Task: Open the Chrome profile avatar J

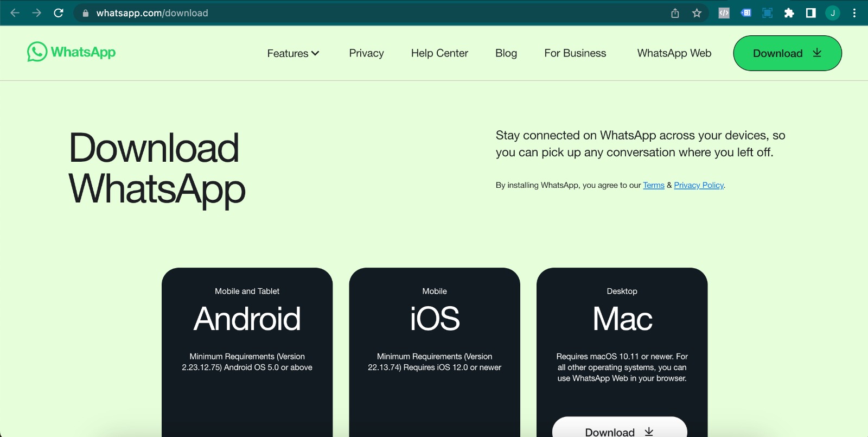Action: [833, 13]
